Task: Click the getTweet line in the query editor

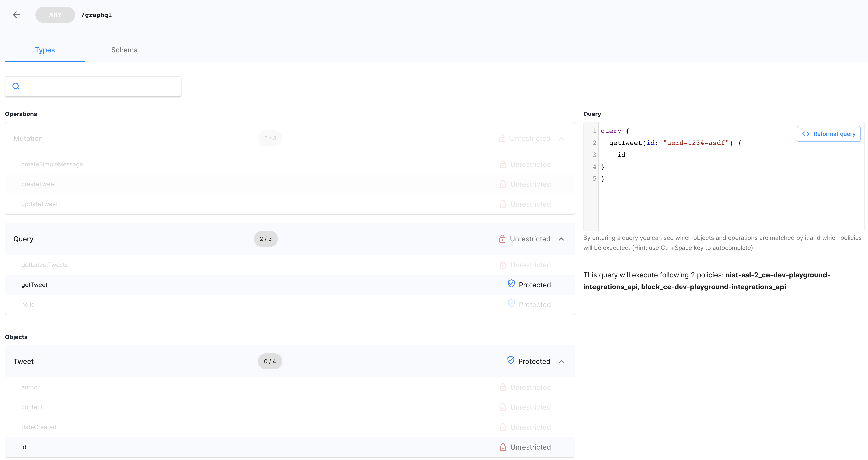Action: coord(675,143)
